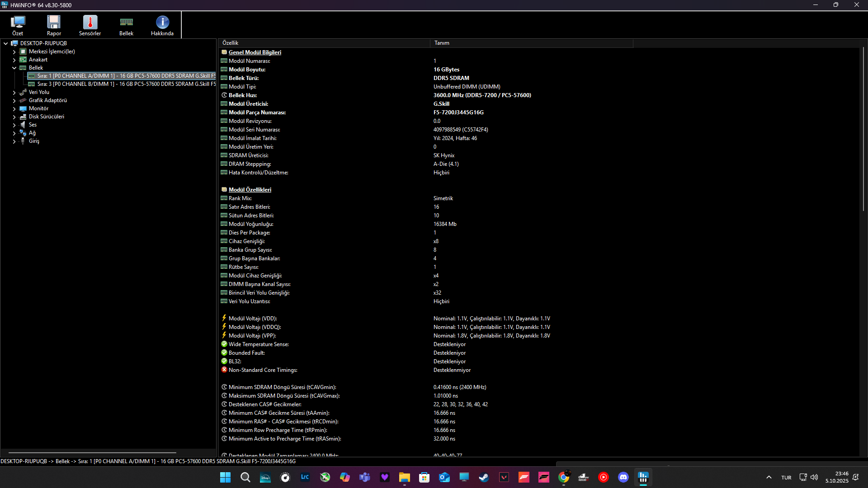Click the value F5-7200J3445G16G
The height and width of the screenshot is (488, 868).
click(x=458, y=113)
